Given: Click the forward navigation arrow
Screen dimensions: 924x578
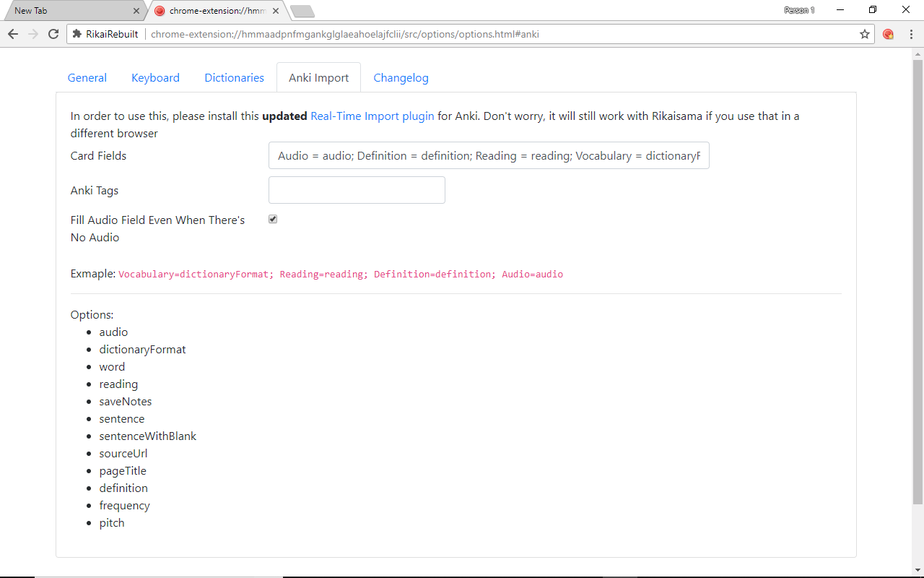Looking at the screenshot, I should pyautogui.click(x=33, y=34).
